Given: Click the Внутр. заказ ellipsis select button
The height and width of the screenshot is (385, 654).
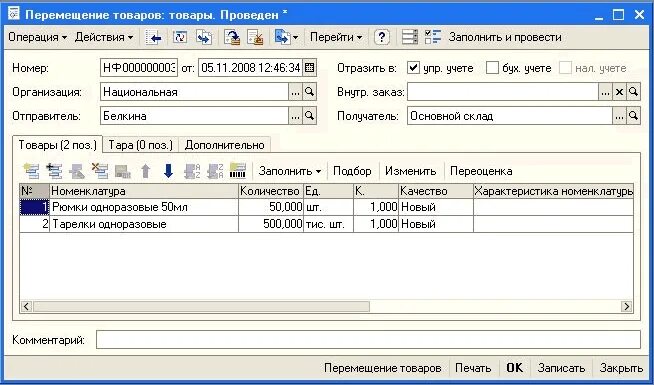Looking at the screenshot, I should (605, 92).
